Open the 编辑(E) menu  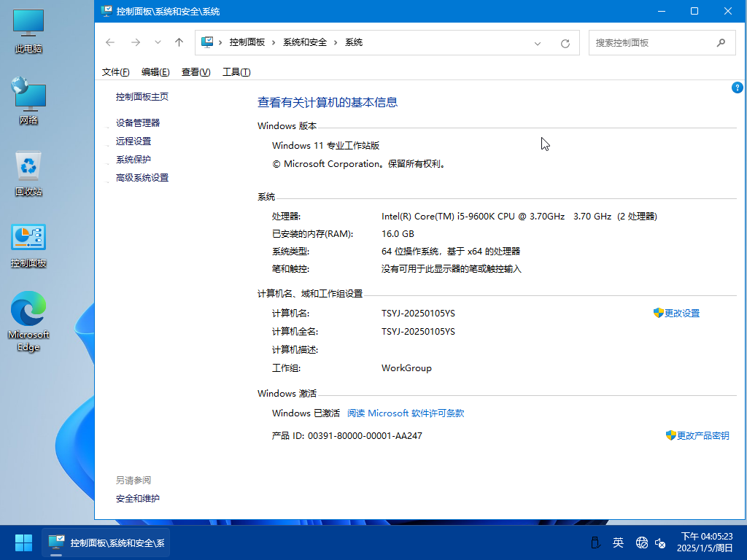(155, 72)
